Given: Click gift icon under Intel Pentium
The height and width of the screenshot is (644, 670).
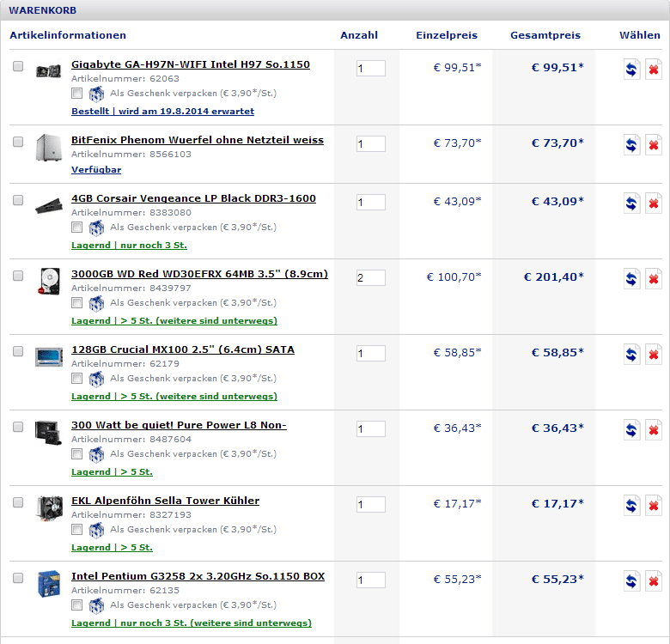Looking at the screenshot, I should (x=96, y=605).
